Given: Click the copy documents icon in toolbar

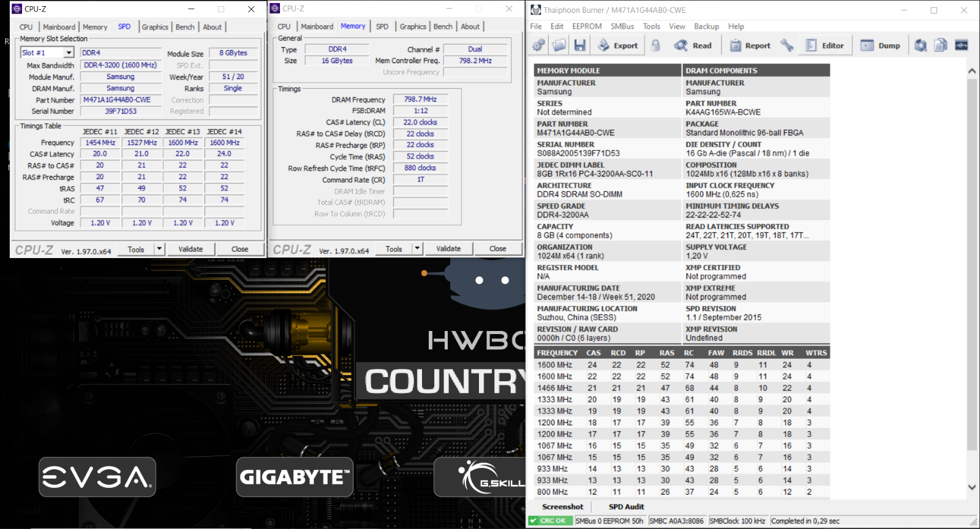Looking at the screenshot, I should 941,45.
